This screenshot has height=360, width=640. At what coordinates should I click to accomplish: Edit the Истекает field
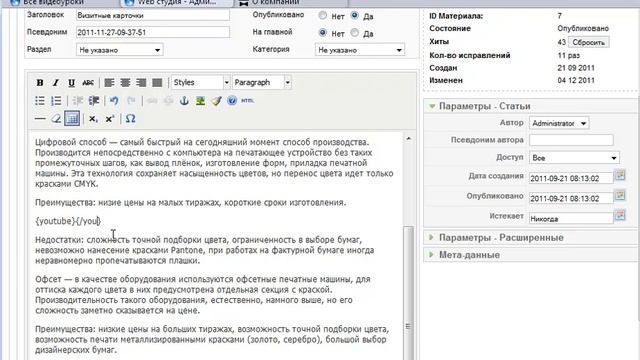click(x=571, y=219)
